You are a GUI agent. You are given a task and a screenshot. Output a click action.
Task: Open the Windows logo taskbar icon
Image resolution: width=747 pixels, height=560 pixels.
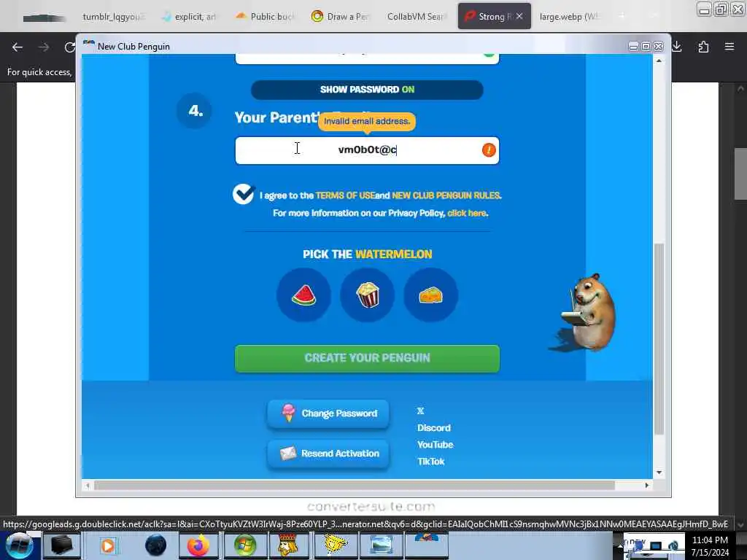pos(244,545)
